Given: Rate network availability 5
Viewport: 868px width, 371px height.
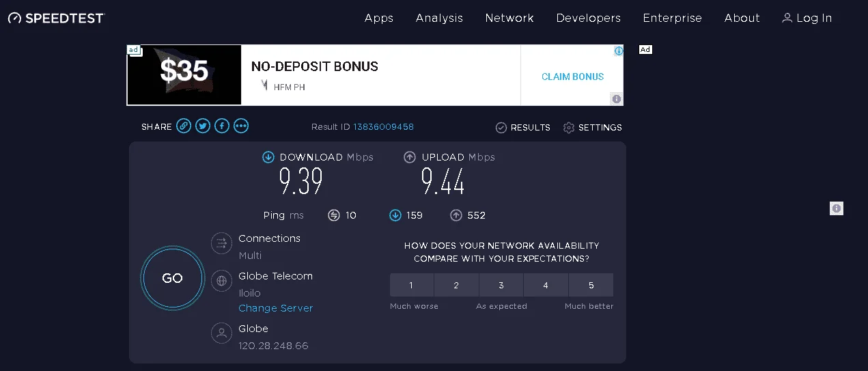Looking at the screenshot, I should 591,285.
